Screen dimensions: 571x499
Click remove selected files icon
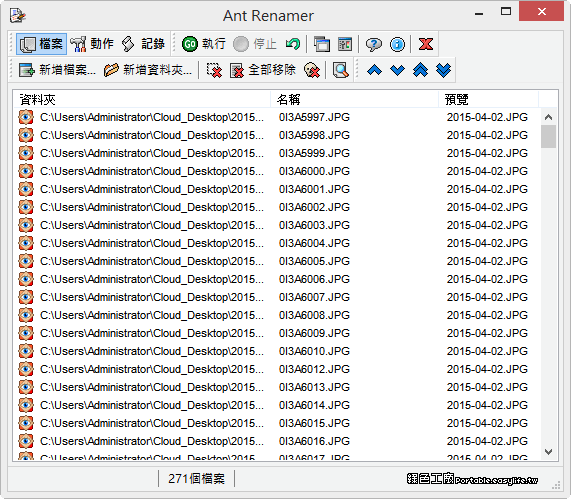point(214,70)
